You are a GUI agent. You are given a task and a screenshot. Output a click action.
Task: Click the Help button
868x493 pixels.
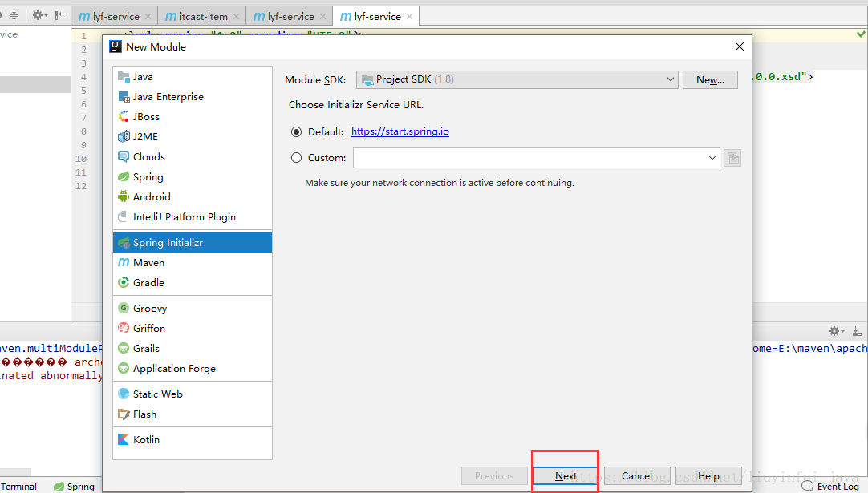708,476
